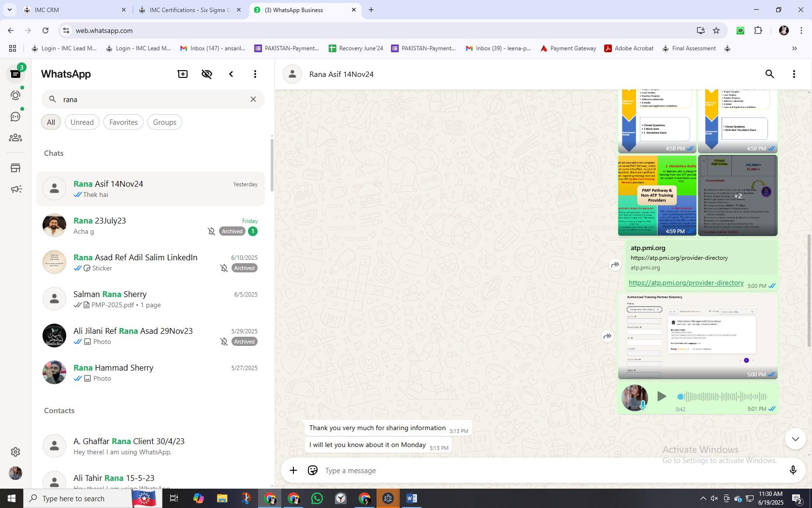
Task: Forward the Training Partner Directory image
Action: coord(608,336)
